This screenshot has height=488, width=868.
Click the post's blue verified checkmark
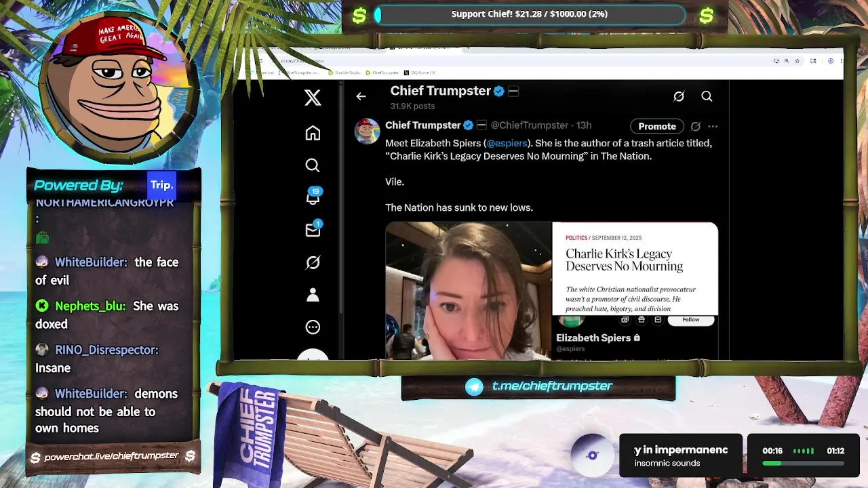pyautogui.click(x=468, y=125)
